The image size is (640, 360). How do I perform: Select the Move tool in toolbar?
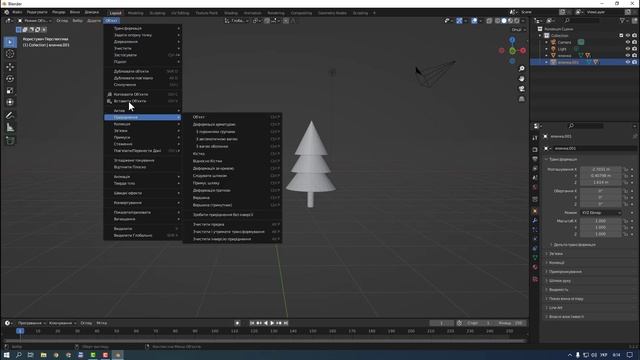pyautogui.click(x=10, y=67)
